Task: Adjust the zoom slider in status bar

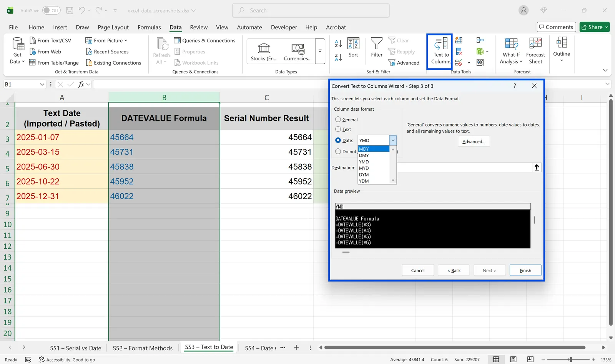Action: pyautogui.click(x=570, y=359)
